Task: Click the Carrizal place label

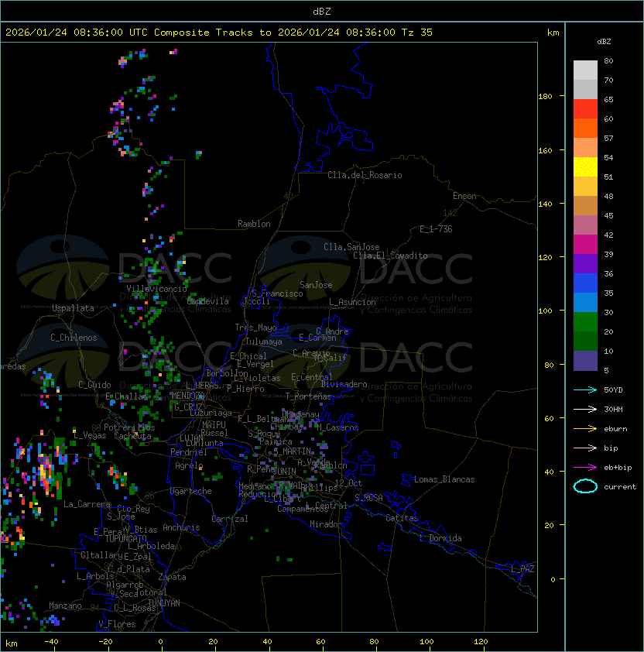Action: click(230, 519)
